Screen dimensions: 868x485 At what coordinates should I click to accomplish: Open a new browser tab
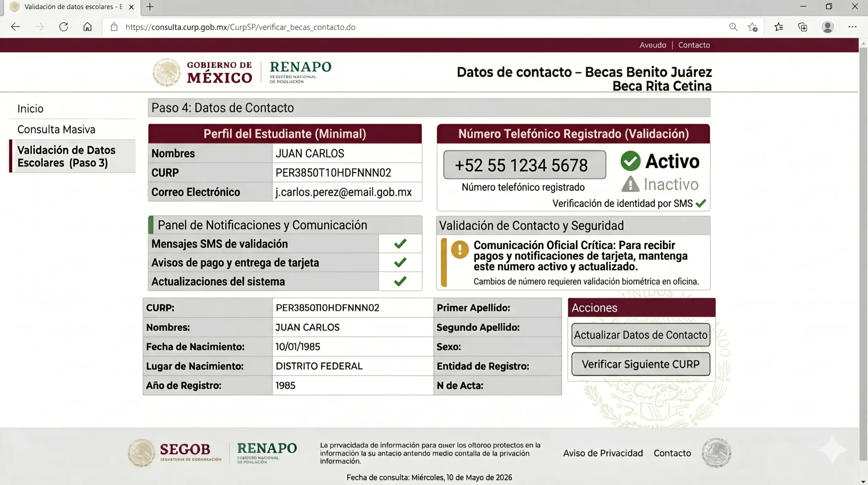150,6
